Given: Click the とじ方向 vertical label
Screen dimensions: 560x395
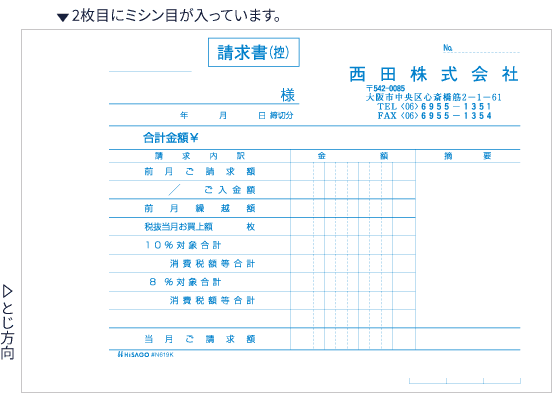Looking at the screenshot, I should point(8,331).
